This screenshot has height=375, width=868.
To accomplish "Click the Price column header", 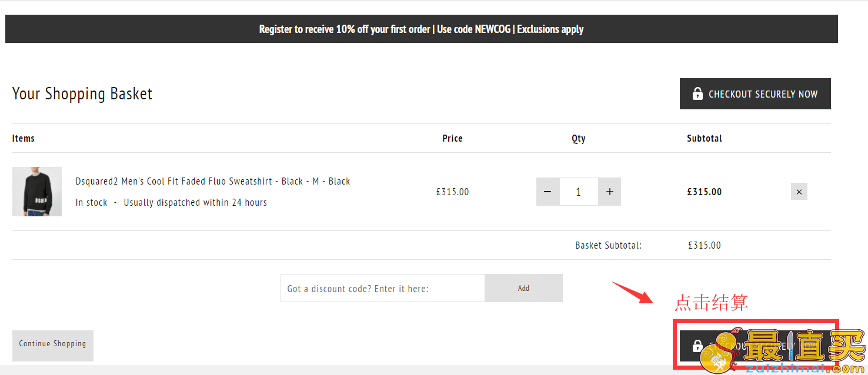I will point(452,138).
